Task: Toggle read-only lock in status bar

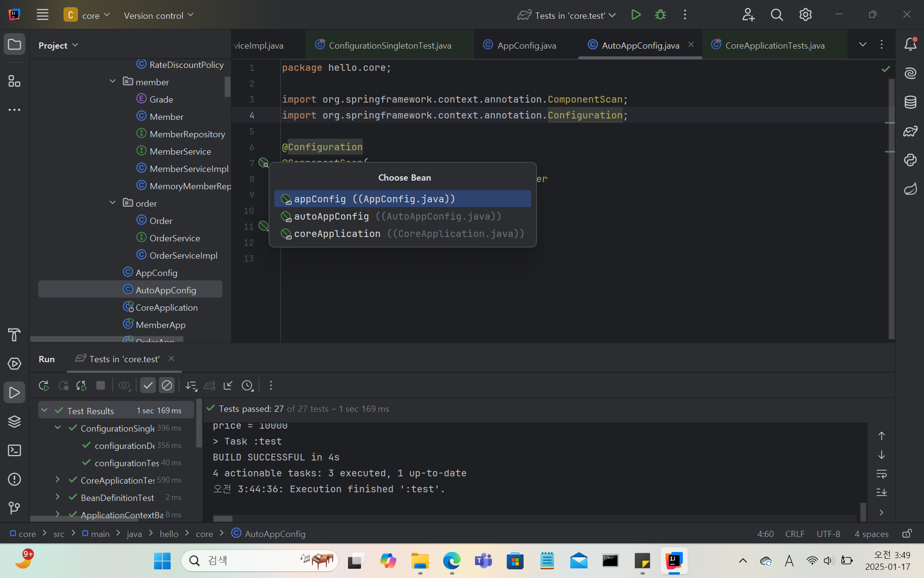Action: tap(907, 534)
